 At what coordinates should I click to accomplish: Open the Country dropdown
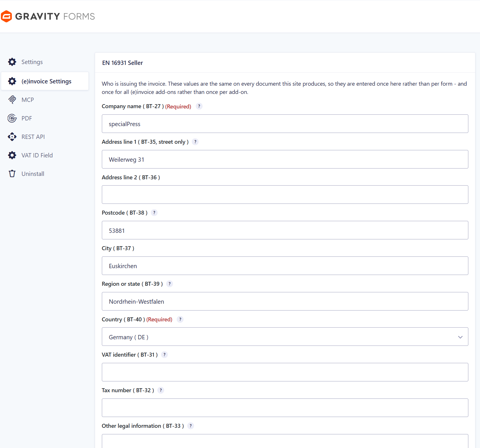point(285,337)
